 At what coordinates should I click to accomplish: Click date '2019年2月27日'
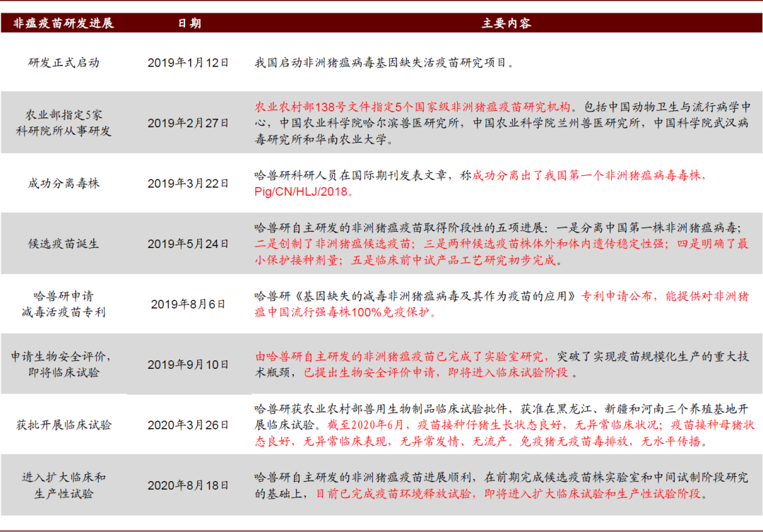click(188, 123)
